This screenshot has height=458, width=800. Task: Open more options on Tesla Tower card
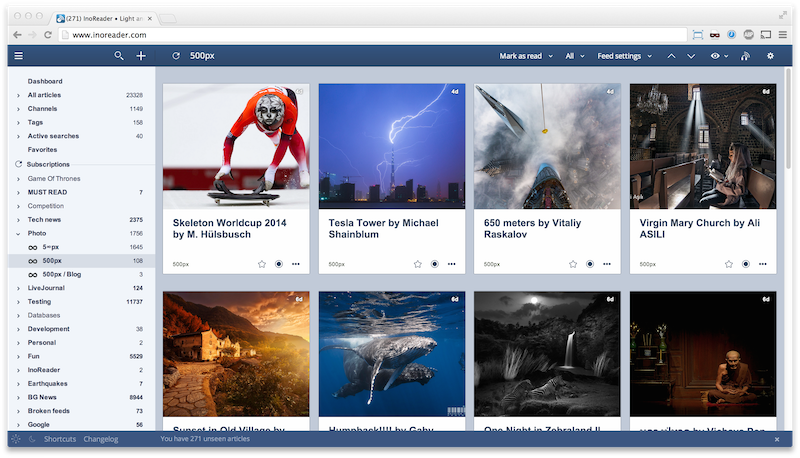452,264
